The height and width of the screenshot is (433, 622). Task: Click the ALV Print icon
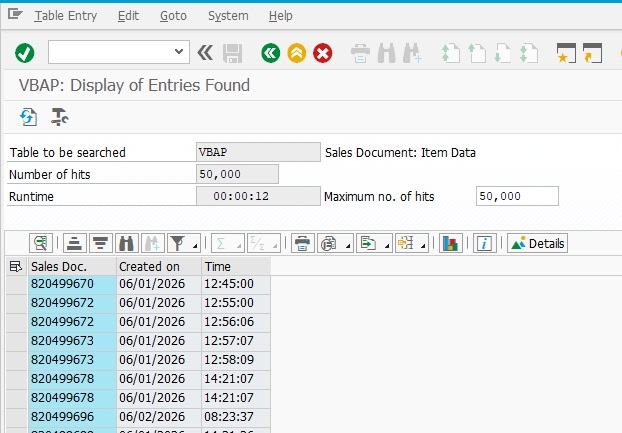coord(303,243)
